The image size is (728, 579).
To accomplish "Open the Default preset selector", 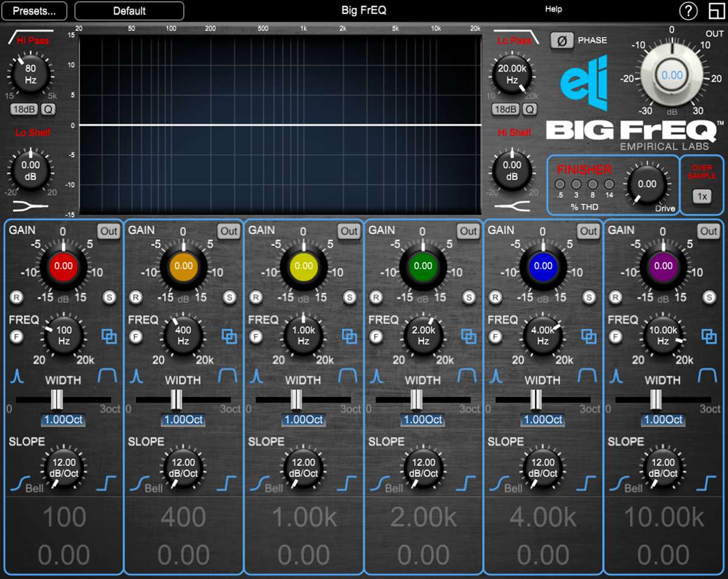I will point(129,11).
